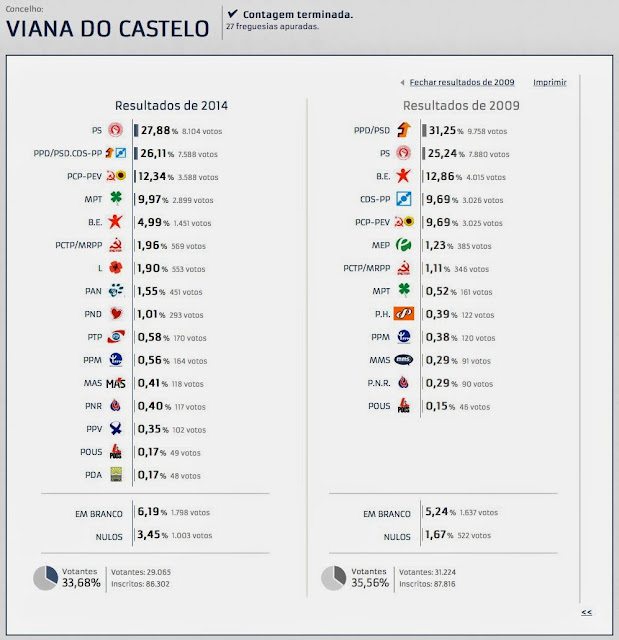Click the 'Fechar resultados de 2009' link

[x=461, y=83]
